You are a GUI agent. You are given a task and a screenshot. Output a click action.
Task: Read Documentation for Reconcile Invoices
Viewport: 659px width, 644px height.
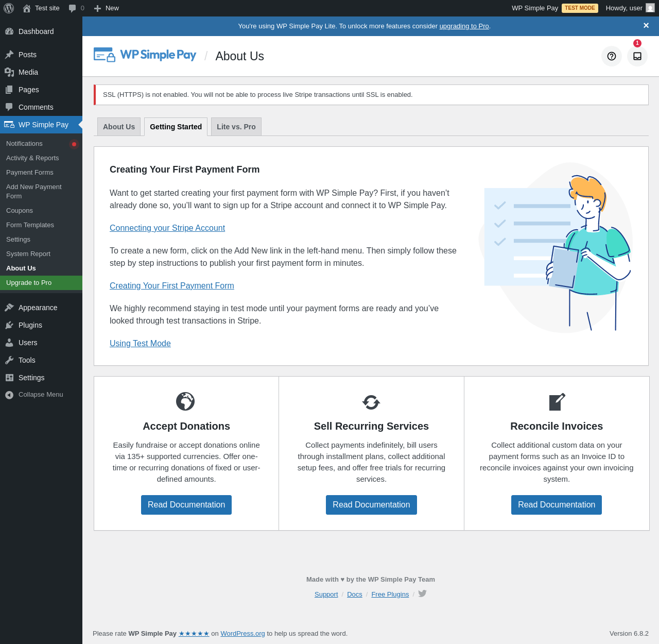tap(557, 505)
